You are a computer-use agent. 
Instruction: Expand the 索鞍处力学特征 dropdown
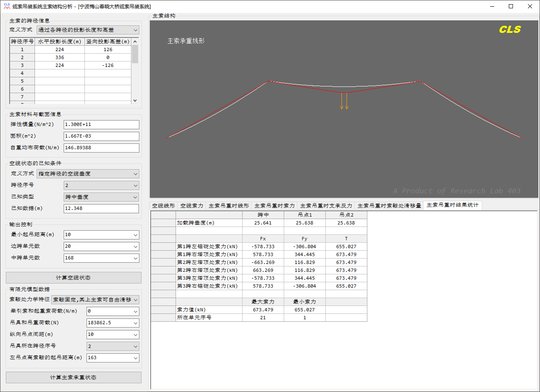click(x=95, y=300)
